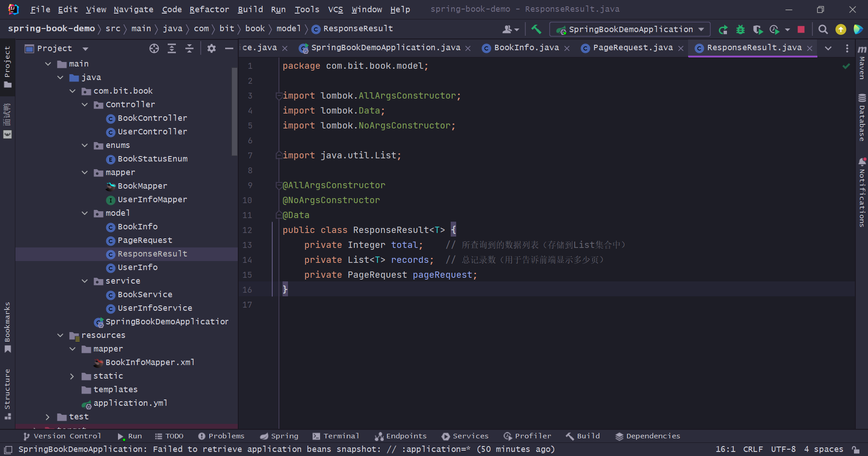Collapse the model package
868x456 pixels.
tap(85, 214)
